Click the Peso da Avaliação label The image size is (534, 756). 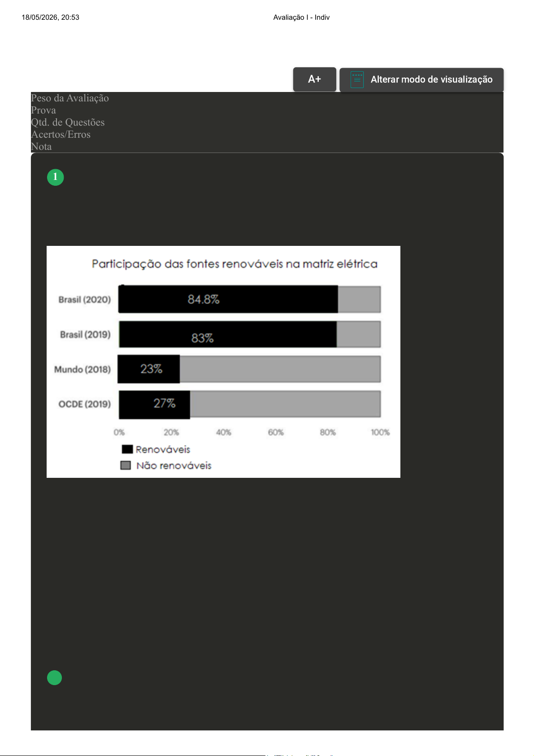click(x=70, y=98)
